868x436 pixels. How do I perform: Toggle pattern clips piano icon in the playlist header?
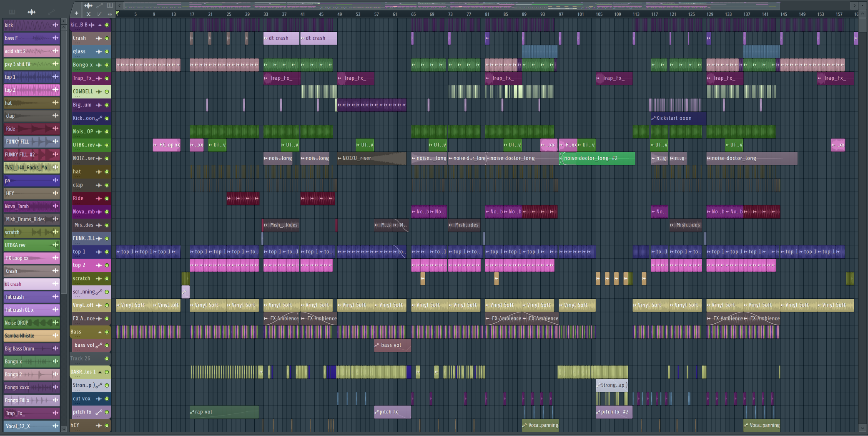click(110, 5)
